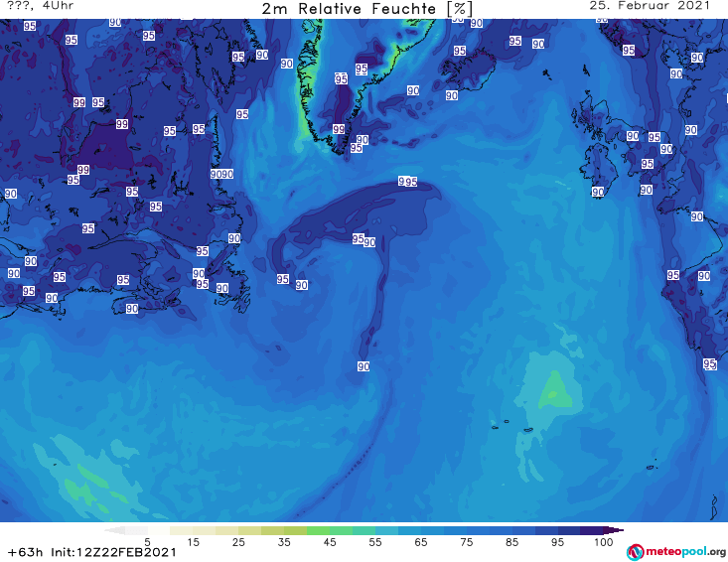Click the date '25. Februar 2021'
728x562 pixels.
click(x=650, y=6)
